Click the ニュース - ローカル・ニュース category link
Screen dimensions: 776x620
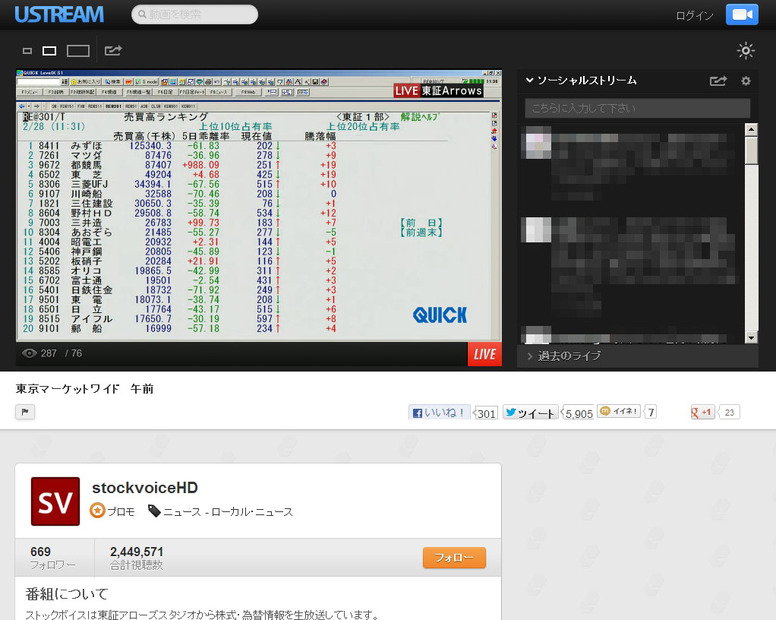pos(228,512)
